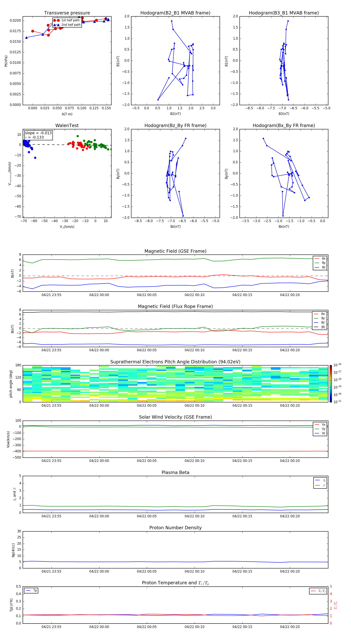Select '04/22 00:20' tick under GSE Magnetic Field plot
The height and width of the screenshot is (644, 351).
290,295
